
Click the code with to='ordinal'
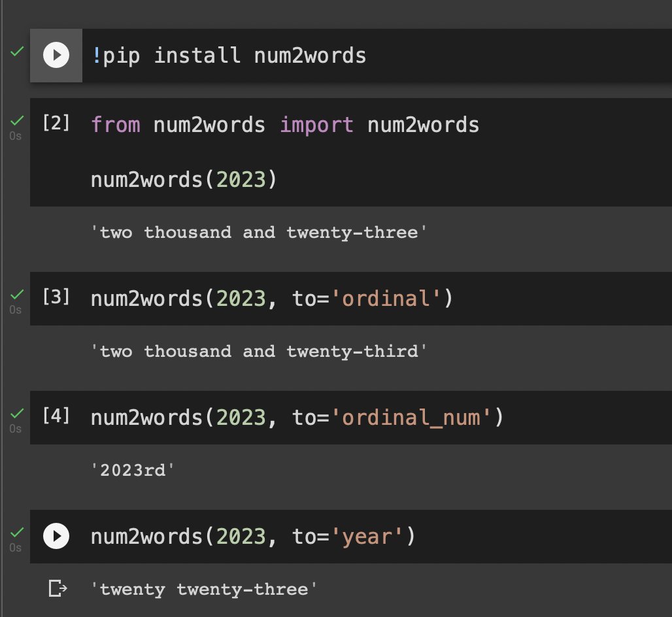(x=272, y=298)
